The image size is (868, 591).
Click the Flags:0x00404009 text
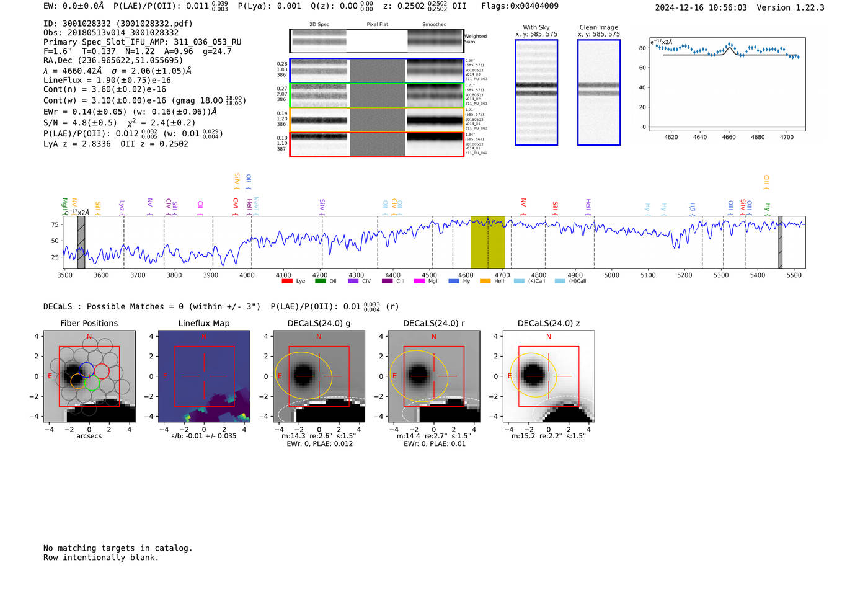[520, 6]
